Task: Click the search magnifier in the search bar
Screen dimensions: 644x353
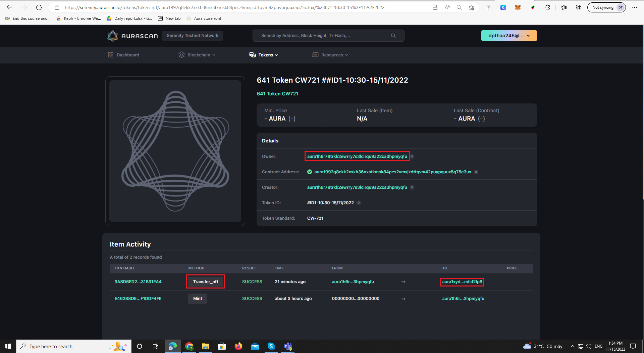Action: 393,35
